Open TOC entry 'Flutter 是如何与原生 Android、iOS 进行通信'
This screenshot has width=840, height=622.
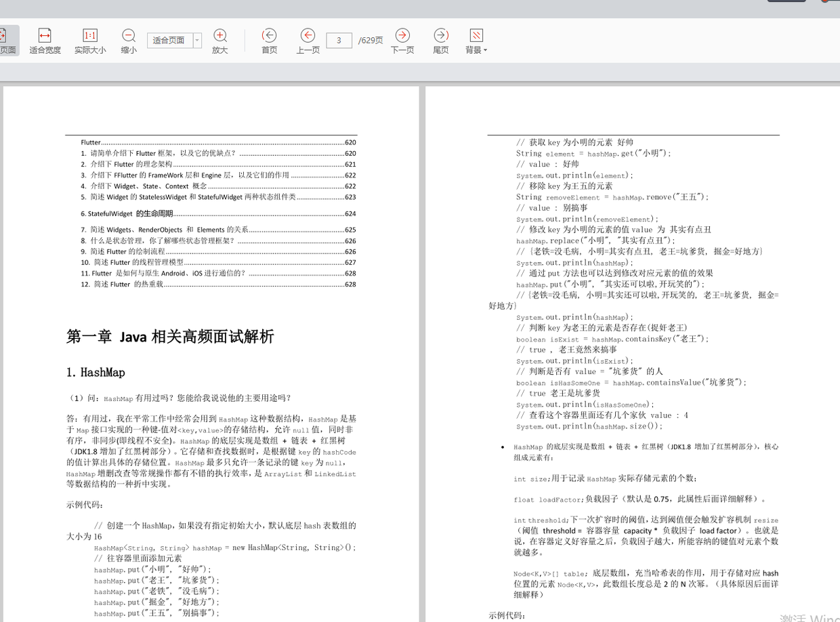point(218,273)
